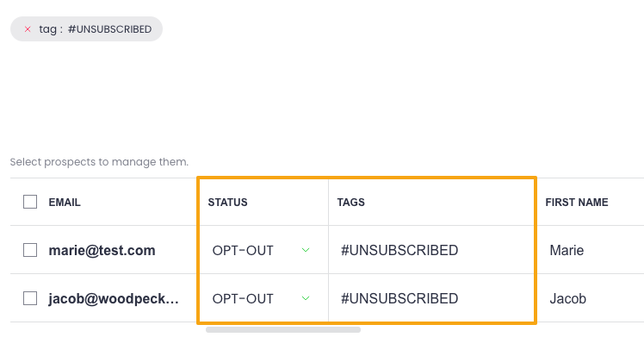The width and height of the screenshot is (644, 356).
Task: Click the green chevron in Jacob's status cell
Action: click(306, 299)
